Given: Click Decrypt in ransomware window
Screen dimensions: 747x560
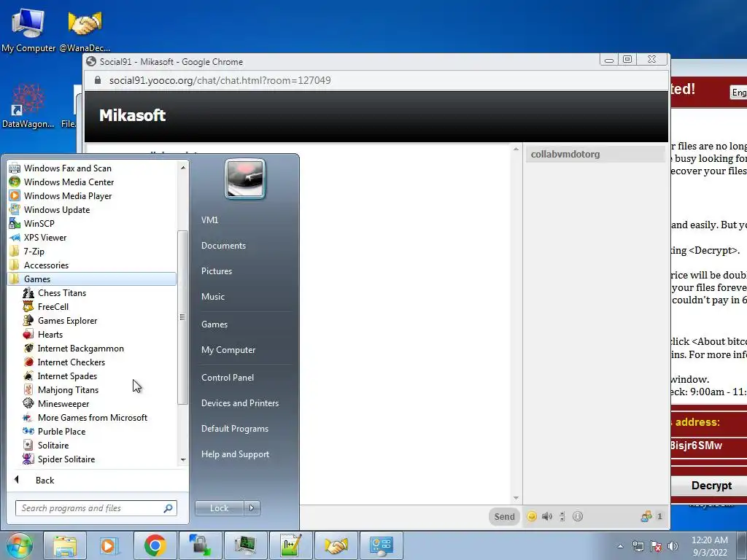Looking at the screenshot, I should [711, 485].
